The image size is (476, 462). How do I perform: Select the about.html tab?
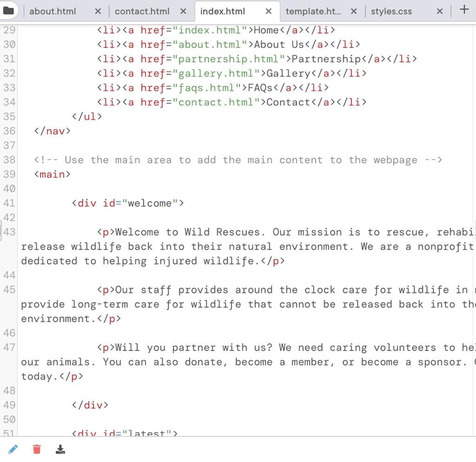pyautogui.click(x=53, y=11)
